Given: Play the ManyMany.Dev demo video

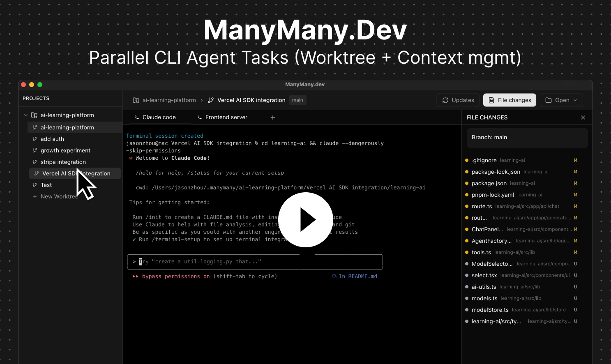Looking at the screenshot, I should click(305, 220).
